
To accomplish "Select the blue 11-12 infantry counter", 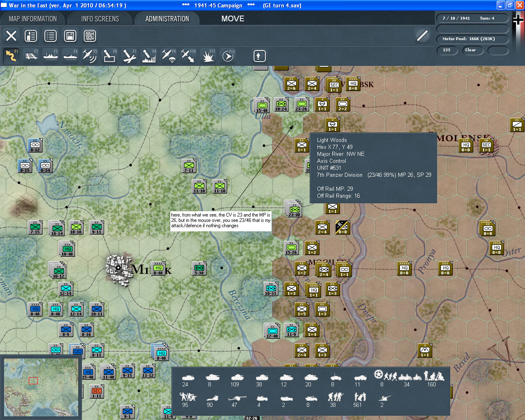I will point(148,371).
